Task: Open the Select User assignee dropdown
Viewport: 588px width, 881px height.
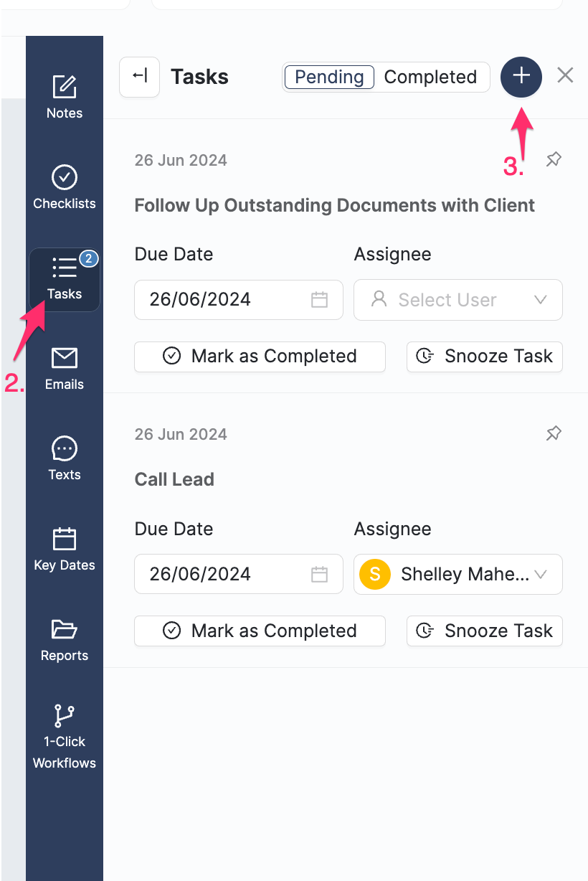Action: [x=457, y=300]
